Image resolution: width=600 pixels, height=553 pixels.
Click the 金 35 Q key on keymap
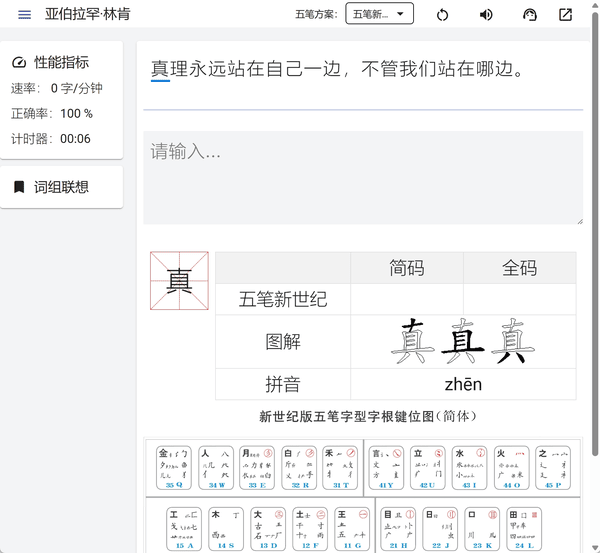pyautogui.click(x=174, y=468)
